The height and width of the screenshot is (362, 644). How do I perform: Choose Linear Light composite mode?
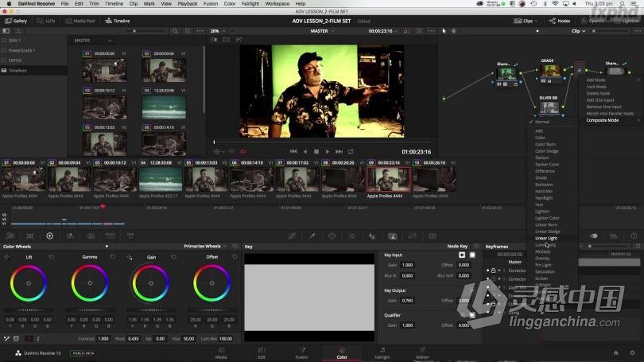point(546,238)
